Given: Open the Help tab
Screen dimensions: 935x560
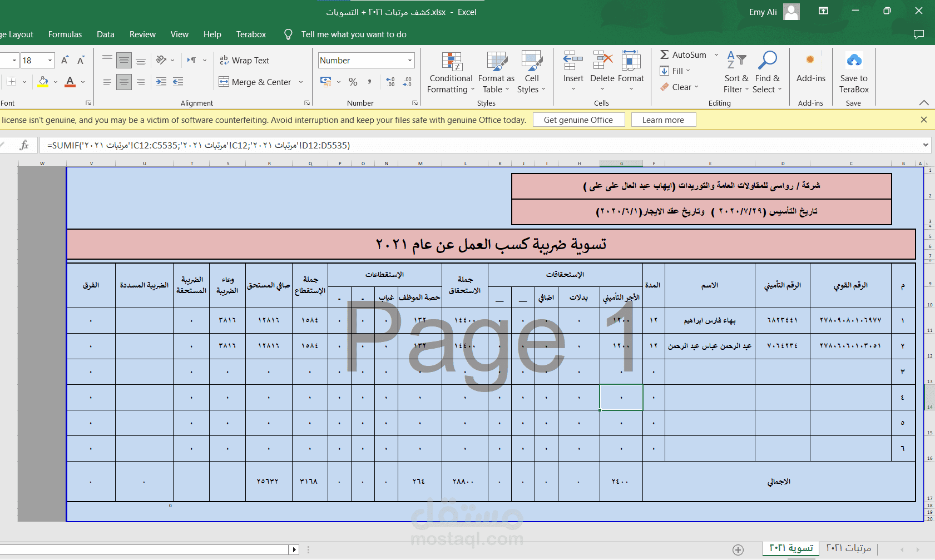Looking at the screenshot, I should tap(212, 34).
